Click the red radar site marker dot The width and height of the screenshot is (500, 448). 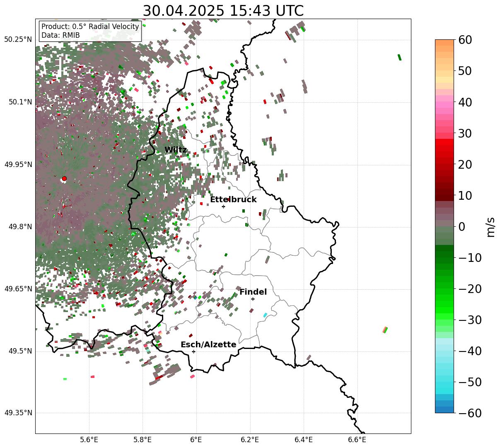pyautogui.click(x=64, y=179)
